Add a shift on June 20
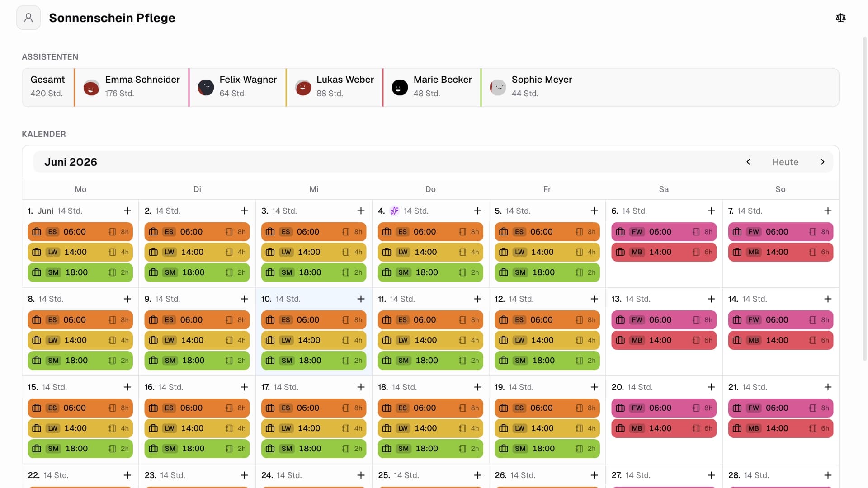 pyautogui.click(x=711, y=387)
